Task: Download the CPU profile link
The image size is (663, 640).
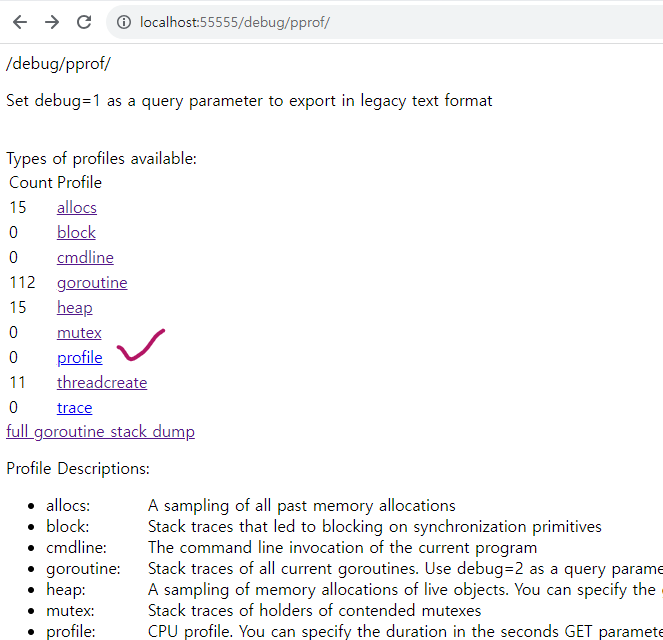Action: point(79,358)
